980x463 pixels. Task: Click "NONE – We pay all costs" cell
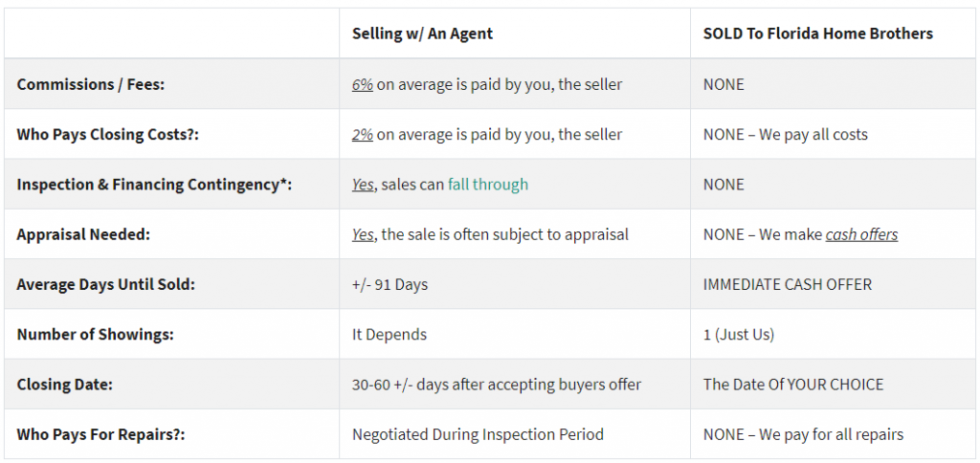click(785, 134)
